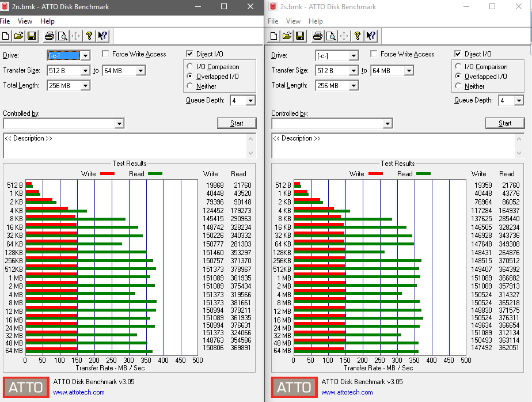Click description scrollbar down arrow in 2n.bmk
The image size is (532, 402).
coord(250,153)
